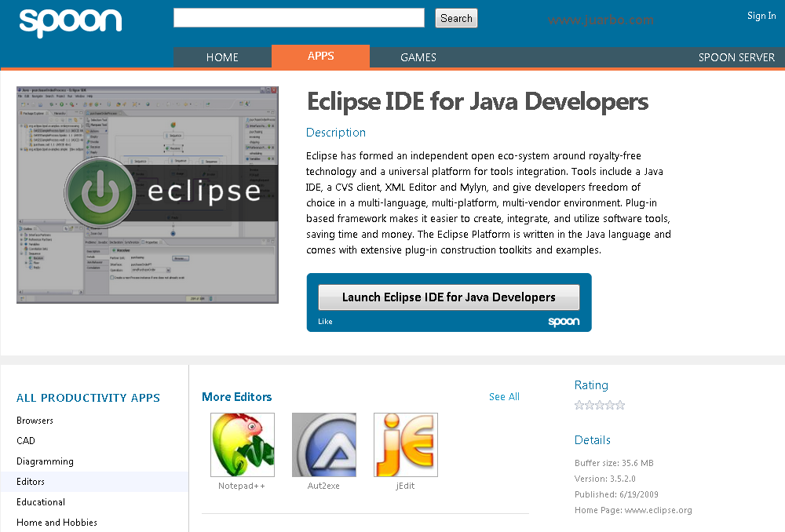Viewport: 785px width, 532px height.
Task: Click the jEdit app icon
Action: [406, 444]
